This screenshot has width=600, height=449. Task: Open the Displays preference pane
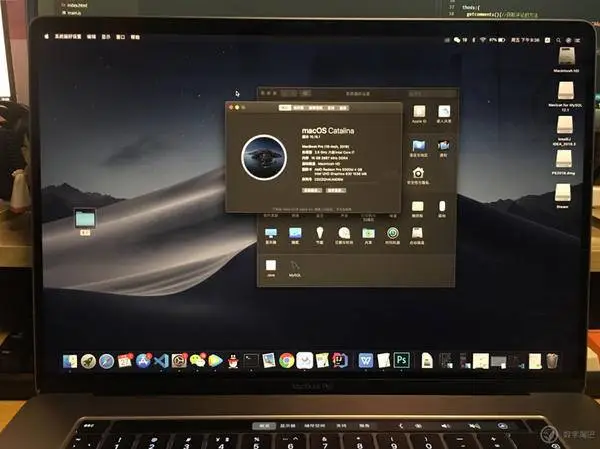point(271,235)
